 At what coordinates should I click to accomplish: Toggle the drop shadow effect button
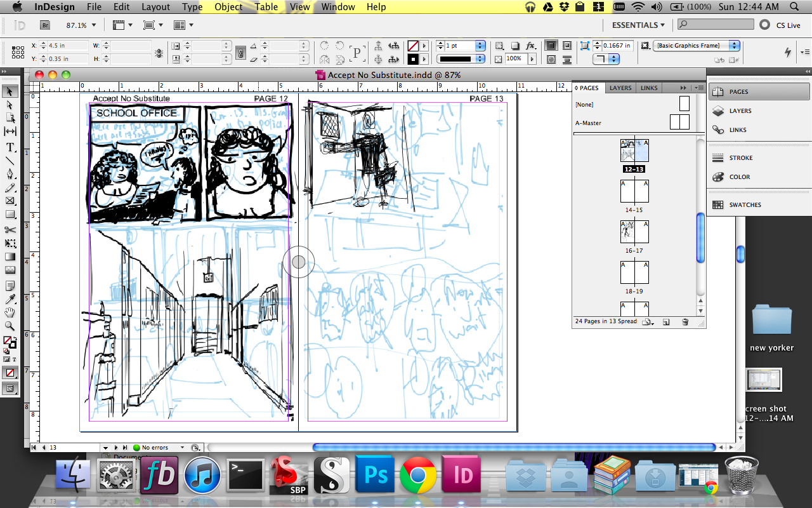pos(515,46)
